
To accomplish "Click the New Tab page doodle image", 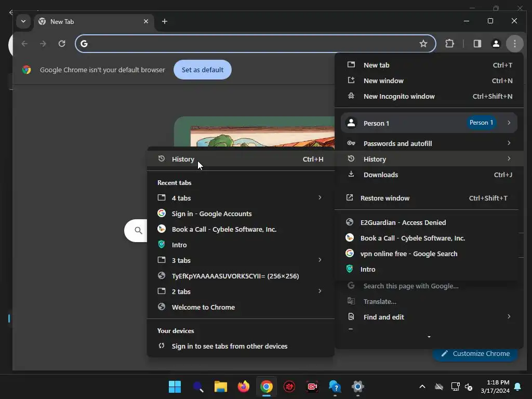I will click(x=254, y=132).
